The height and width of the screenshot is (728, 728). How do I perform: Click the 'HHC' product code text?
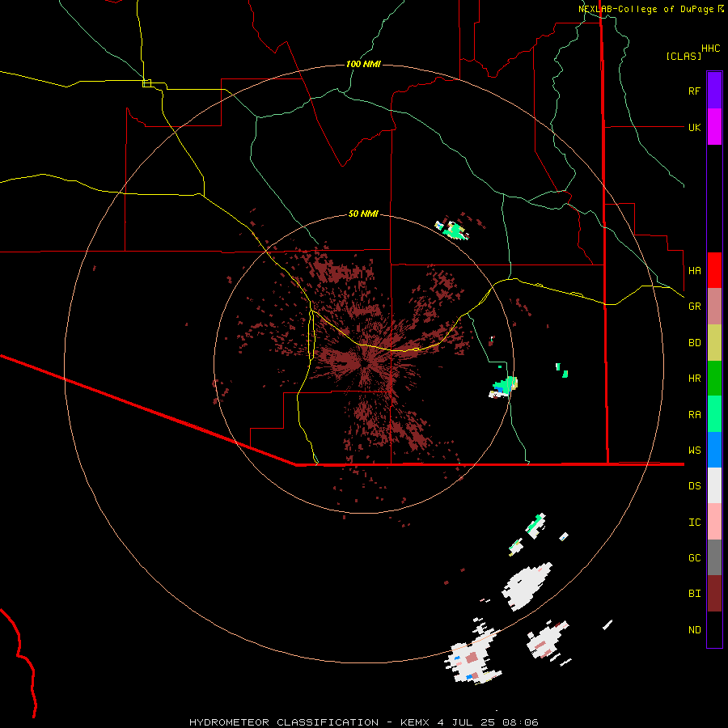(710, 49)
